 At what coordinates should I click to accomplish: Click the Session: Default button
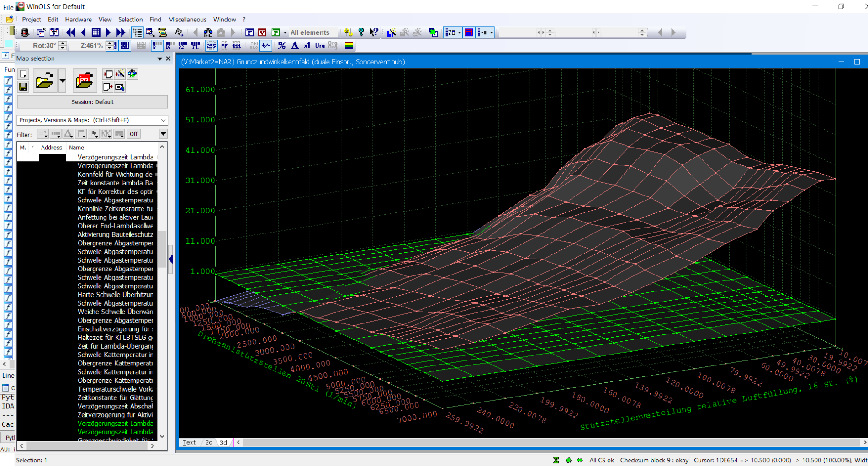pyautogui.click(x=92, y=102)
